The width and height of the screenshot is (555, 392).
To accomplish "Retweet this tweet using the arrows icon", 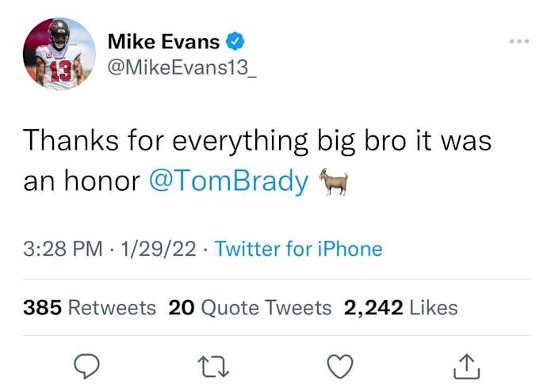I will click(x=212, y=366).
